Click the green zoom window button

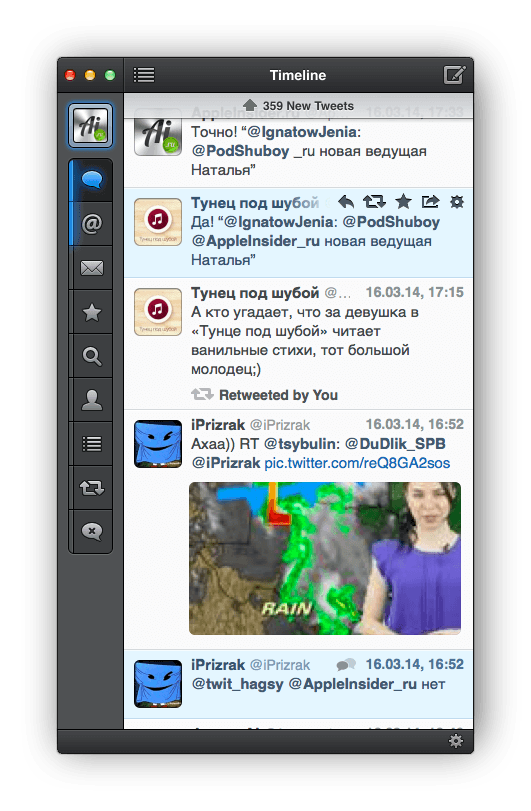[x=110, y=75]
